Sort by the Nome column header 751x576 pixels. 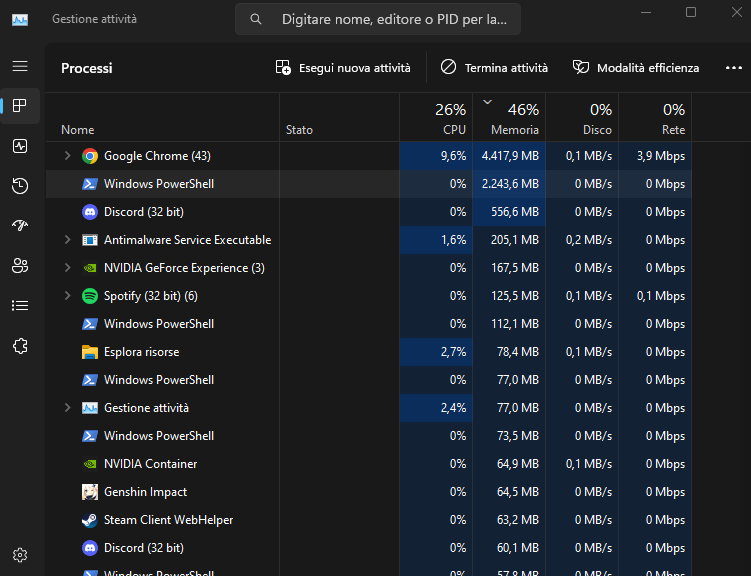[162, 118]
